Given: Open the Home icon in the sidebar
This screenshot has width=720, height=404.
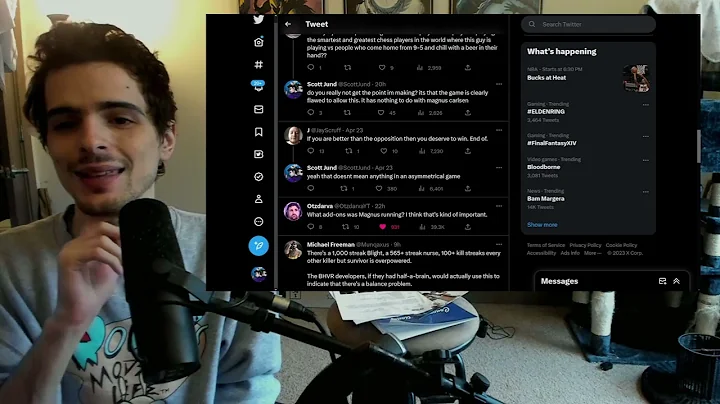Looking at the screenshot, I should (x=259, y=42).
